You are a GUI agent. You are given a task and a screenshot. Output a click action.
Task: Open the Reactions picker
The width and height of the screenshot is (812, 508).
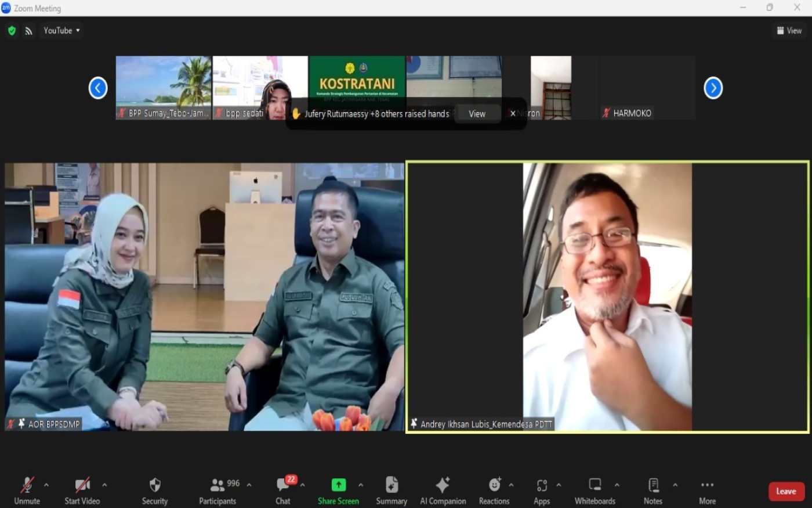[x=494, y=491]
